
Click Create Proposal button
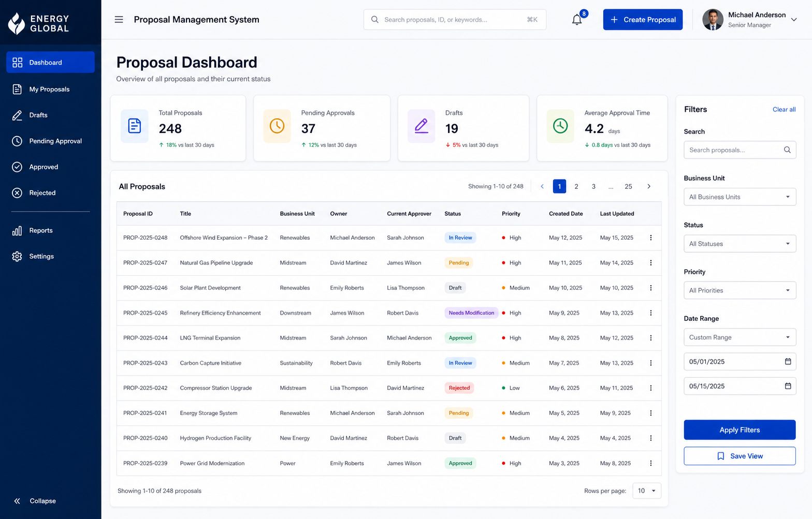pos(643,20)
